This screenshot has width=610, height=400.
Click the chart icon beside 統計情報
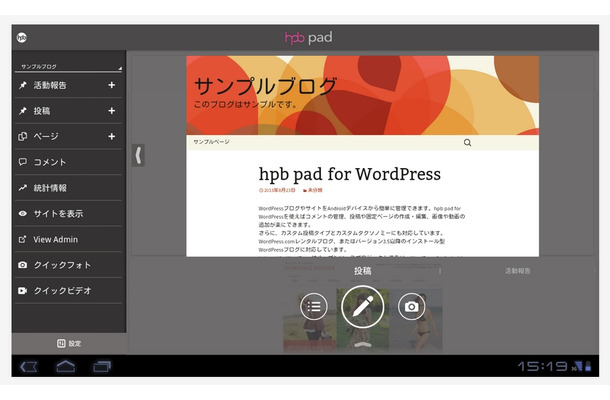pos(23,188)
